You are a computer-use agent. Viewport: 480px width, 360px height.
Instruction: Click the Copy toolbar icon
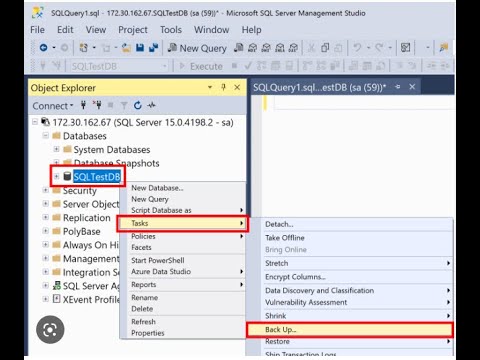[325, 48]
